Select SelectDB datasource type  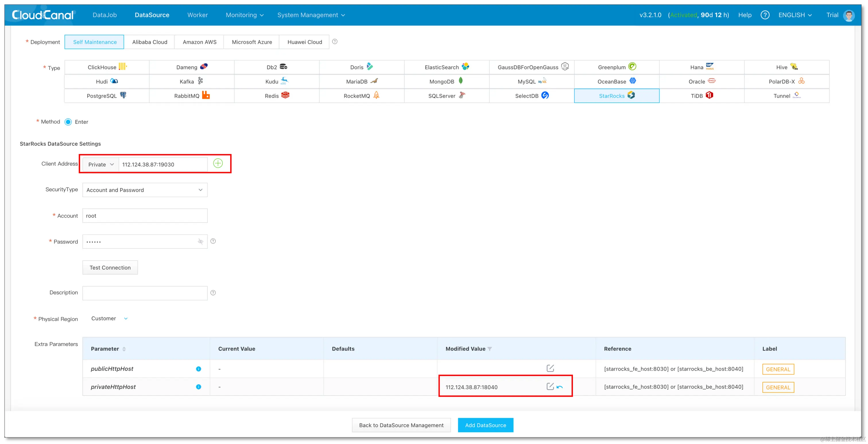[x=532, y=96]
